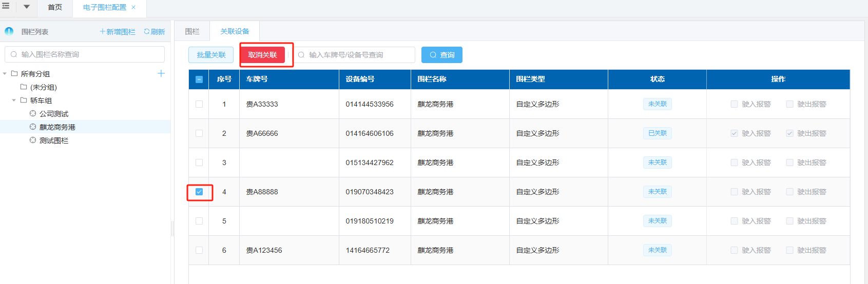
Task: Click the hamburger menu icon
Action: [6, 7]
